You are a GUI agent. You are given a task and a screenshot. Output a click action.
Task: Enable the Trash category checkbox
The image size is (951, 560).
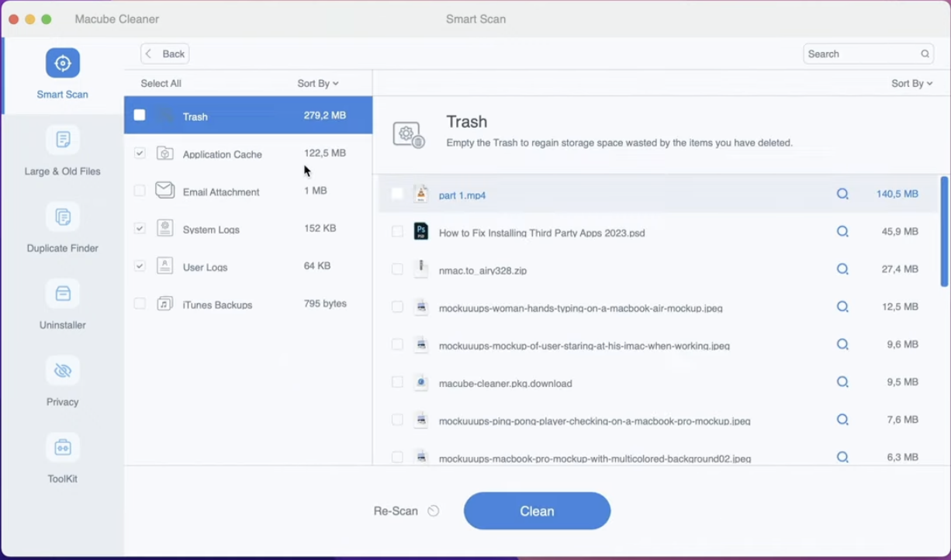[140, 115]
